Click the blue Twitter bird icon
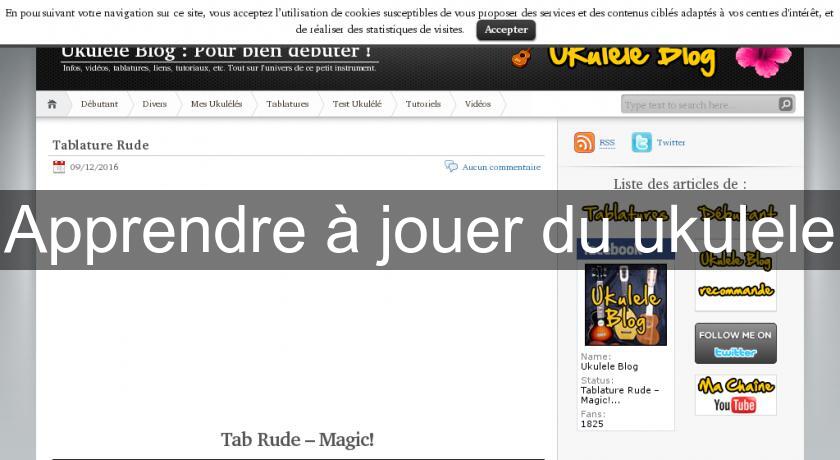The width and height of the screenshot is (840, 460). coord(641,142)
